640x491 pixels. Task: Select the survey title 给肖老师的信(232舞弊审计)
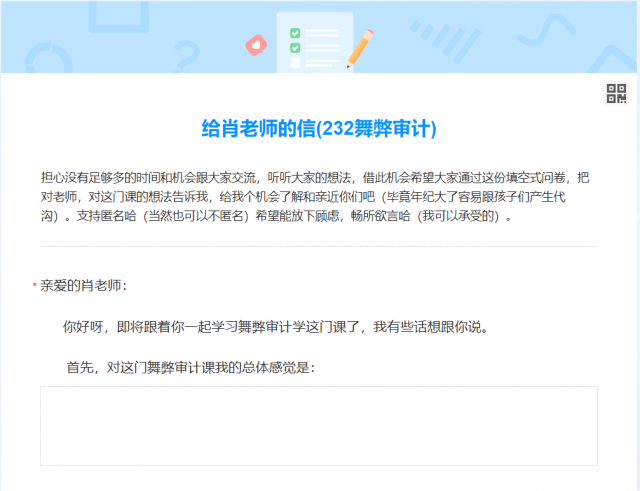319,129
